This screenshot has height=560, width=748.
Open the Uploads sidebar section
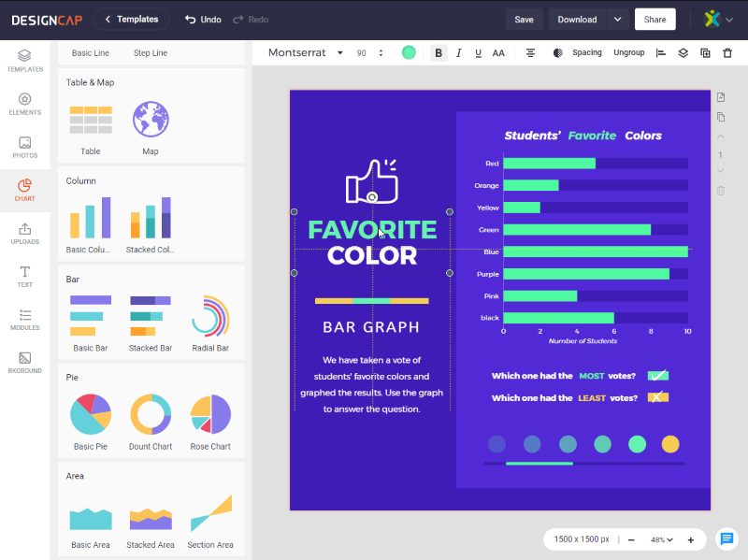coord(25,233)
